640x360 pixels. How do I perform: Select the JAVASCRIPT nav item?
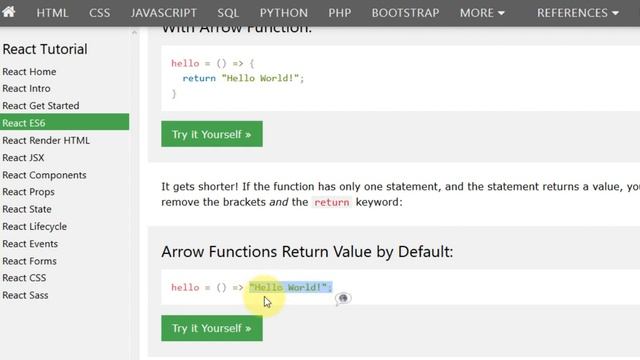(164, 13)
